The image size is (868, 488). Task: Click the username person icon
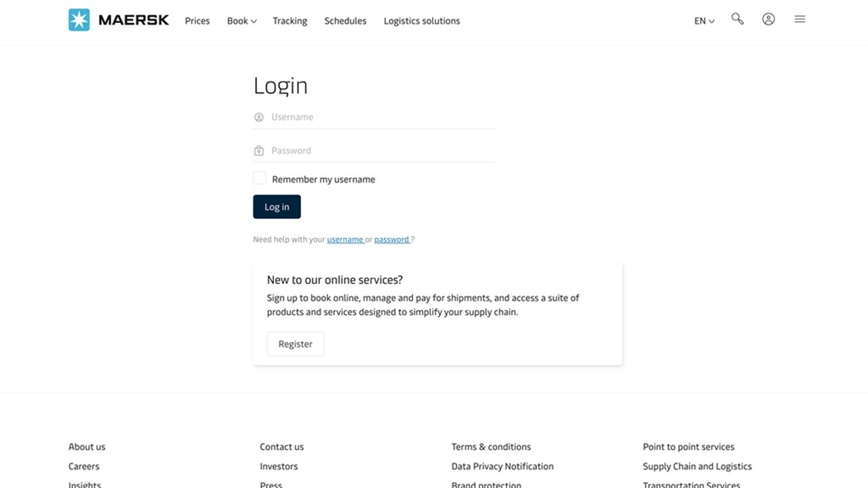[x=259, y=117]
